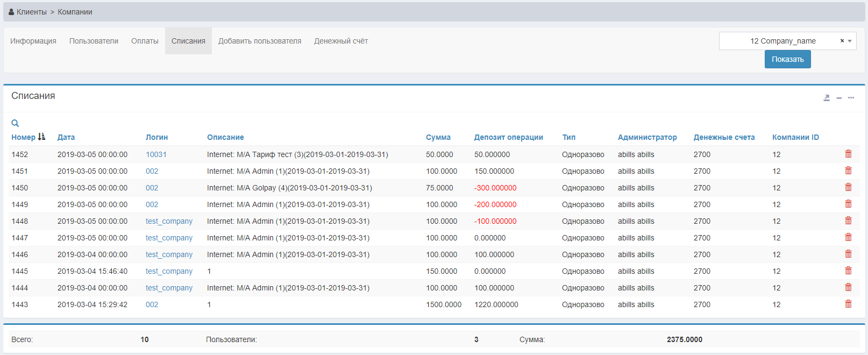868x355 pixels.
Task: Open the Оплаты tab
Action: click(145, 41)
